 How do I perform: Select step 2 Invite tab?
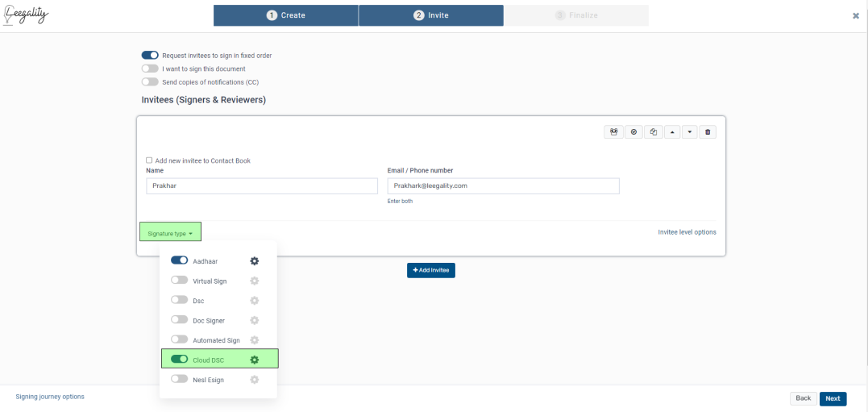click(x=431, y=15)
